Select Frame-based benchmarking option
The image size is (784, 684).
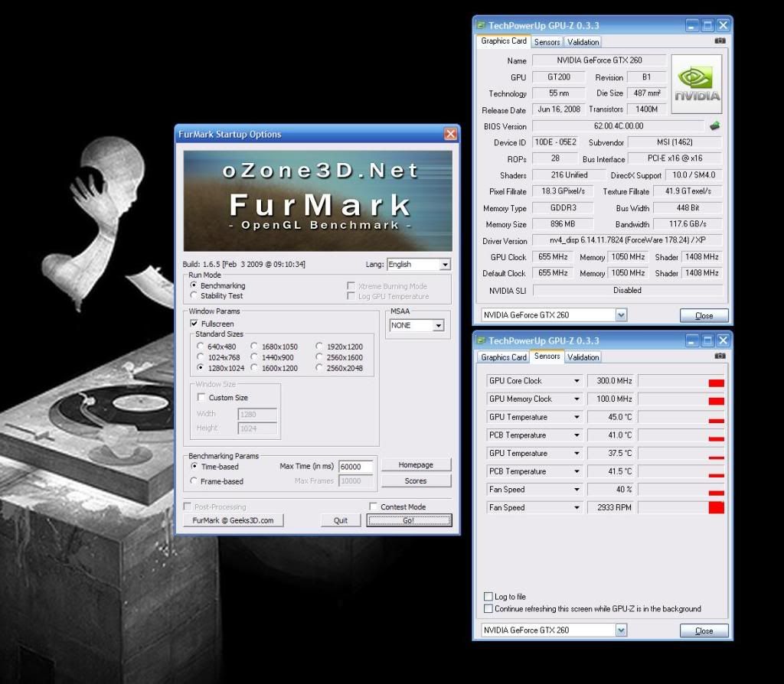coord(194,480)
